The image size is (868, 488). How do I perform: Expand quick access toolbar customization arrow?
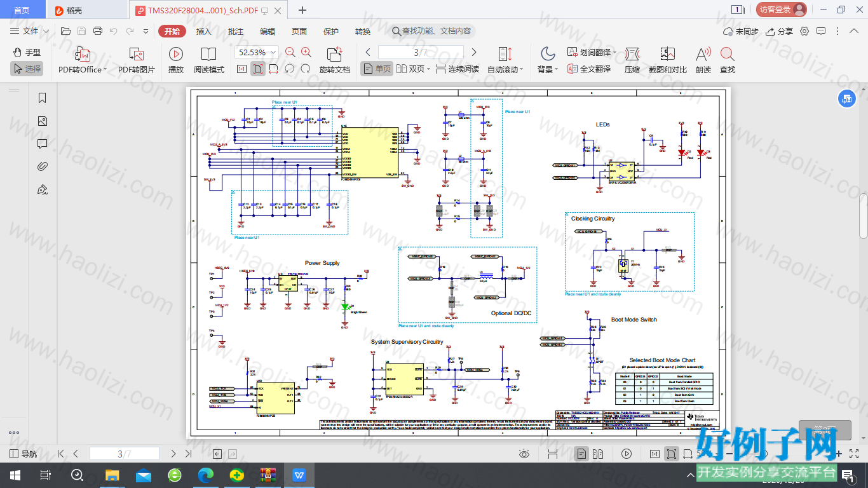click(146, 31)
